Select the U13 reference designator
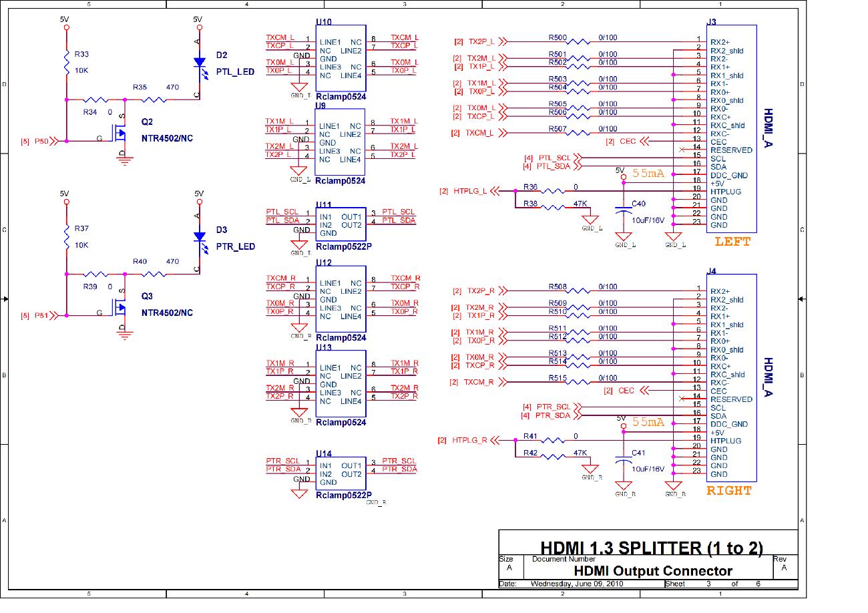 (324, 347)
